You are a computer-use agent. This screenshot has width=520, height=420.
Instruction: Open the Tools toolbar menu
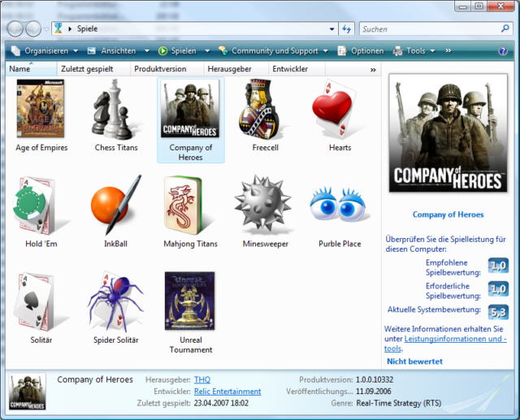click(x=409, y=50)
